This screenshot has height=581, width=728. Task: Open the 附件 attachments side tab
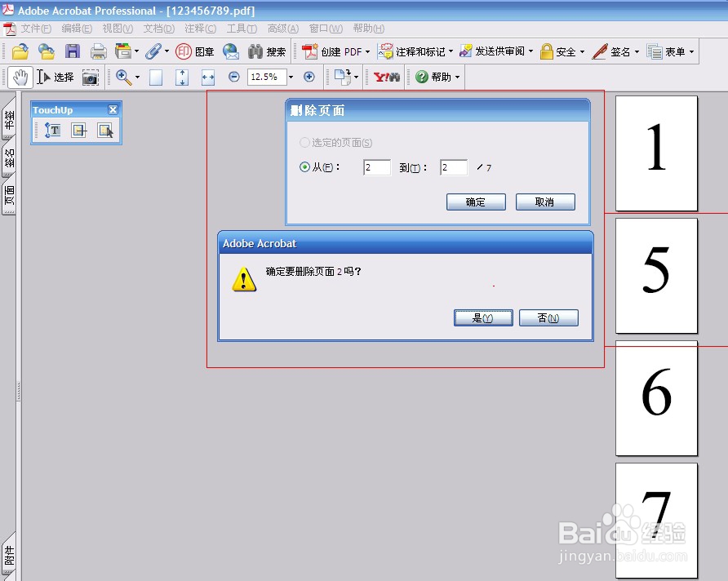click(x=9, y=555)
